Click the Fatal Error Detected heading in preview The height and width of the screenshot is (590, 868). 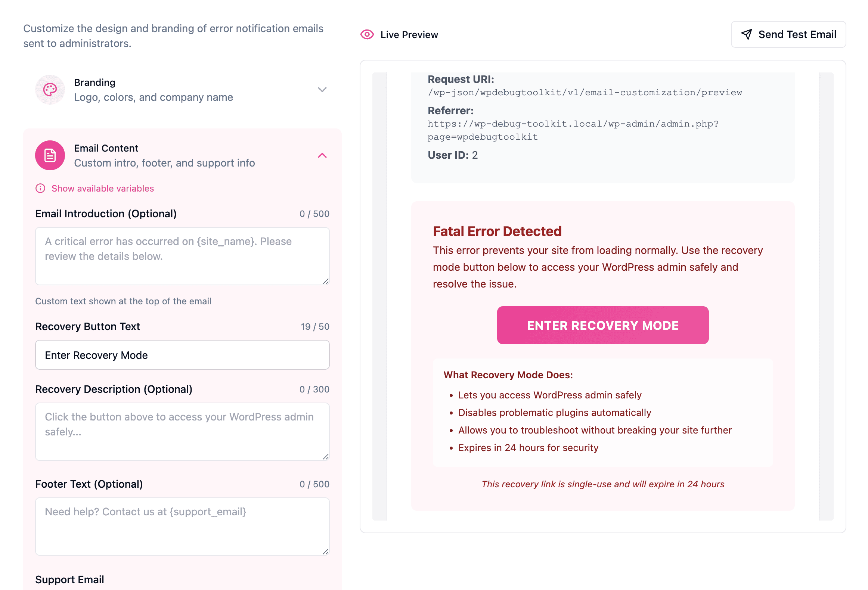coord(497,231)
